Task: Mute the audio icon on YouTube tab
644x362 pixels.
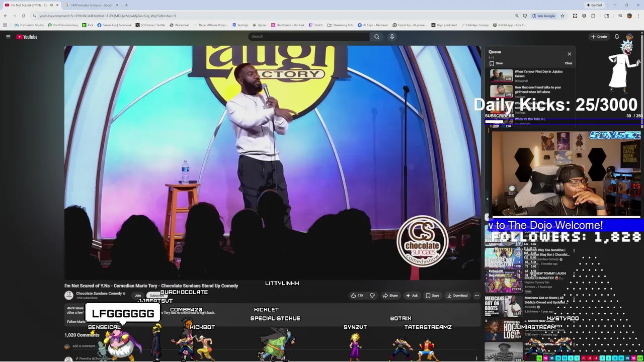Action: pos(51,5)
